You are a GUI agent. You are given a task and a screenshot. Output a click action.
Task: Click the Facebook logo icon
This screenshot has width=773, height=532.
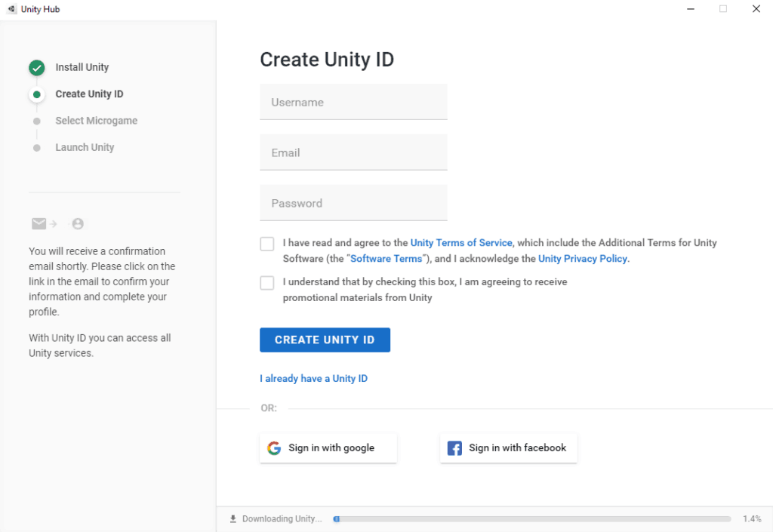(454, 448)
